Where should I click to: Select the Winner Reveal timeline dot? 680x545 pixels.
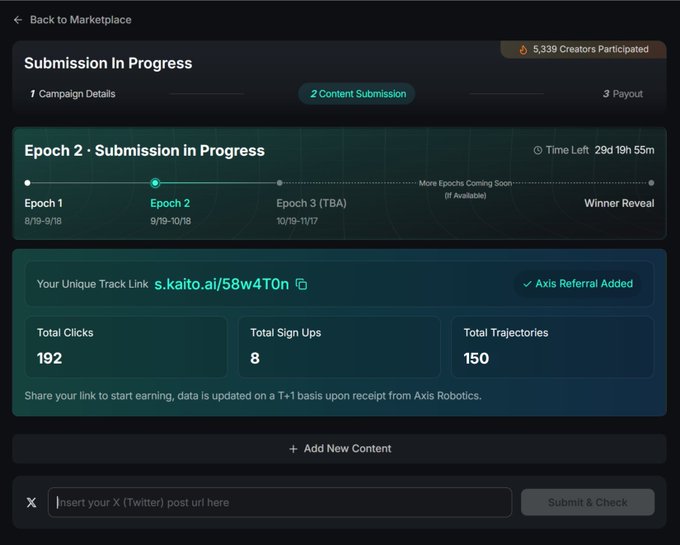[x=651, y=183]
